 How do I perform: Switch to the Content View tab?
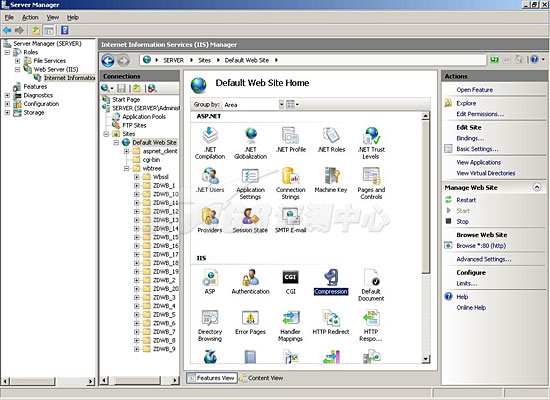tap(261, 378)
